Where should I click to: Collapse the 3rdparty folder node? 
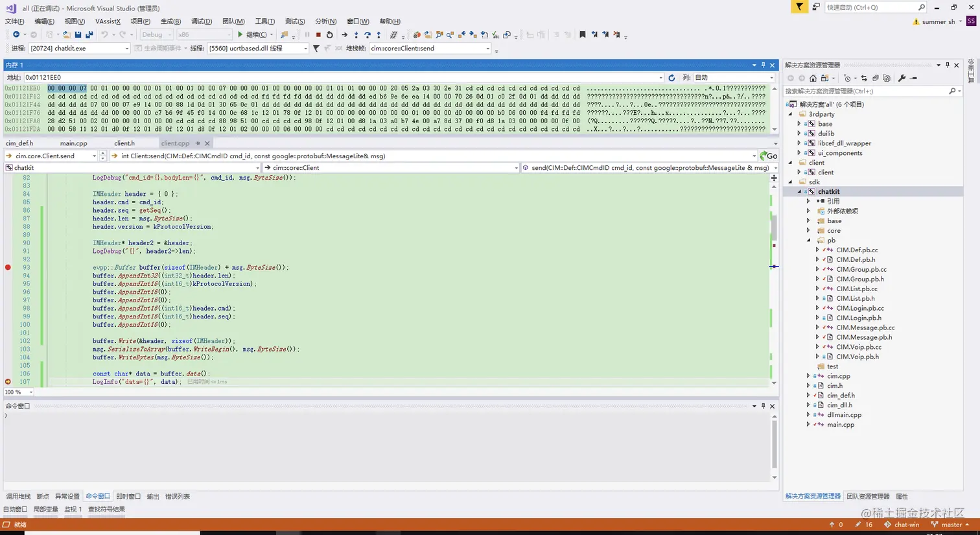(x=791, y=114)
